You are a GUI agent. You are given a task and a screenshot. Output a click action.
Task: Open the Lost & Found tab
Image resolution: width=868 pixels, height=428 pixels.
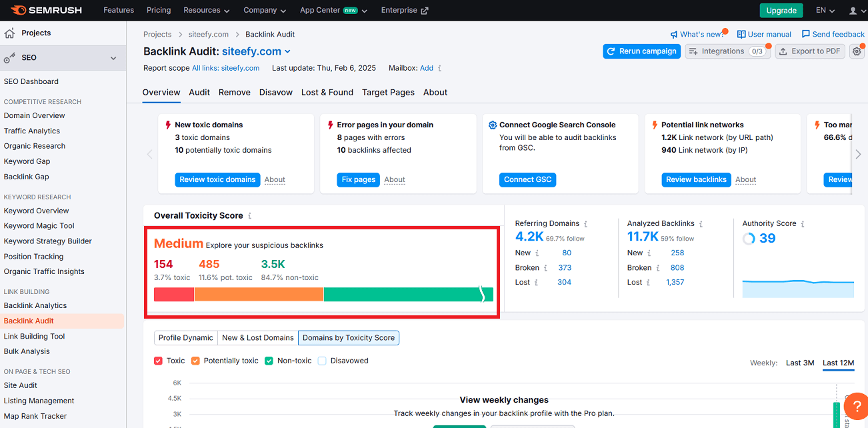click(x=327, y=92)
